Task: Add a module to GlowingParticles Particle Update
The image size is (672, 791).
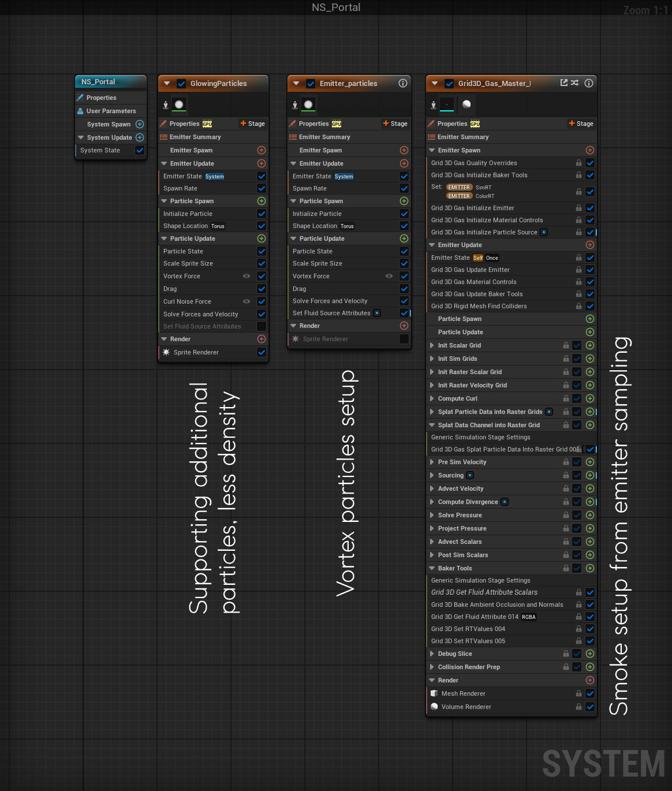Action: click(x=262, y=238)
